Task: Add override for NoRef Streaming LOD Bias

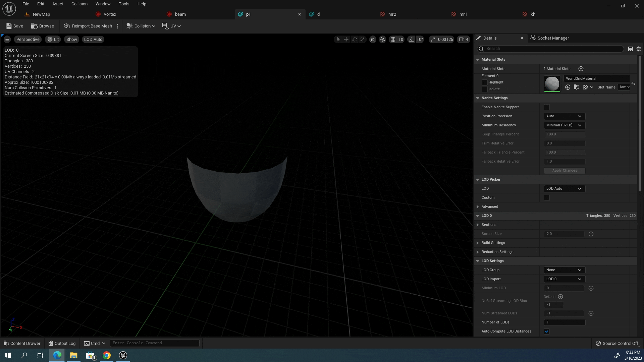Action: pyautogui.click(x=560, y=297)
